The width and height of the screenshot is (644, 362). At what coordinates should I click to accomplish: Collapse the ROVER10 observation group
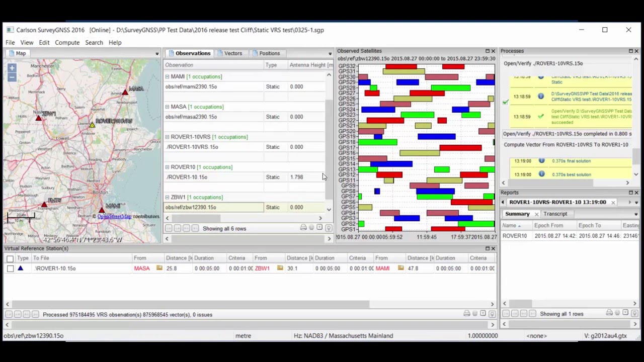[x=167, y=167]
